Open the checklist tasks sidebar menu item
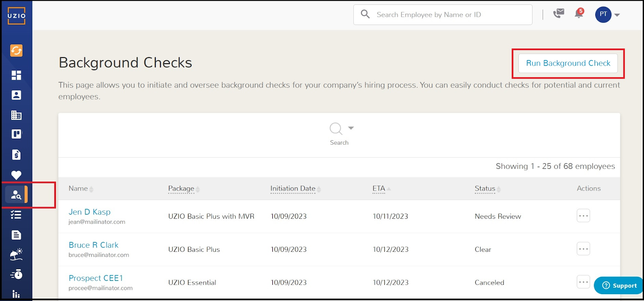 [16, 215]
